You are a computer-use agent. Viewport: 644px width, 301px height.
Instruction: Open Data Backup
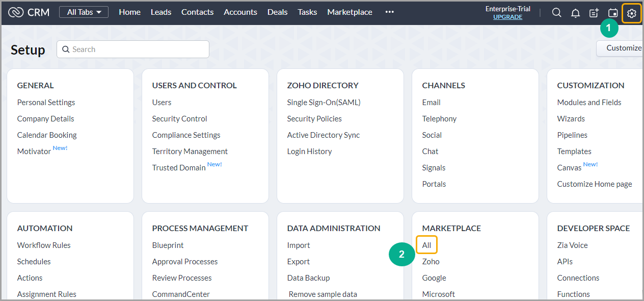[308, 278]
